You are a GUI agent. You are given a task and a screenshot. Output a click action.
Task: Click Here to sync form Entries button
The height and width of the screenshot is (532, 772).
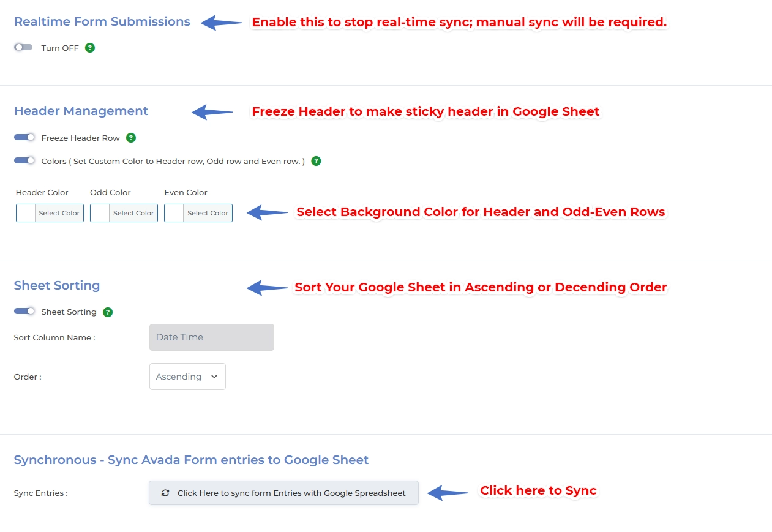(283, 493)
